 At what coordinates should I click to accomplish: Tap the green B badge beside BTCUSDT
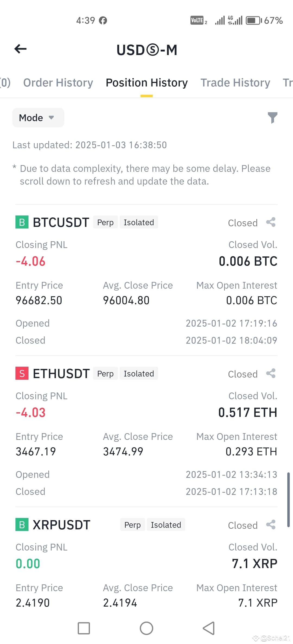tap(22, 222)
